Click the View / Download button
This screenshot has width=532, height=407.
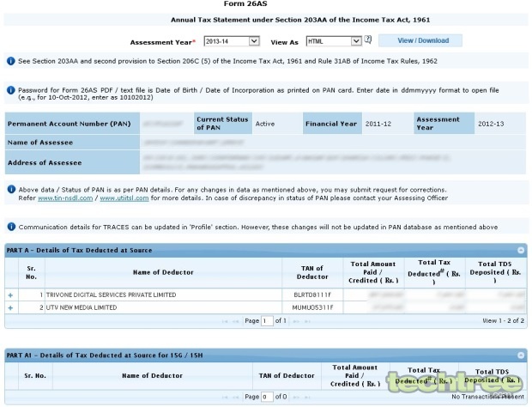[x=420, y=40]
